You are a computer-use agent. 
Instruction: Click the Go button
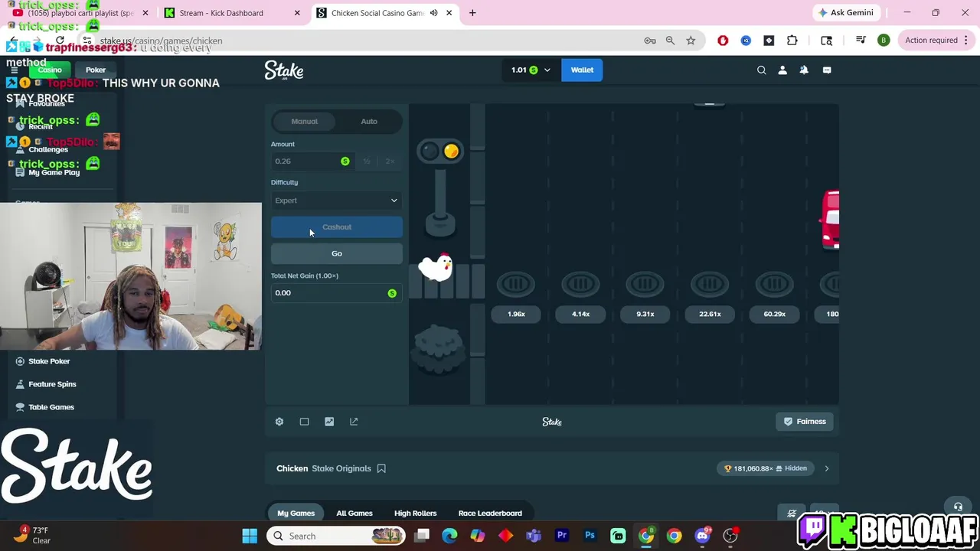[x=336, y=253]
